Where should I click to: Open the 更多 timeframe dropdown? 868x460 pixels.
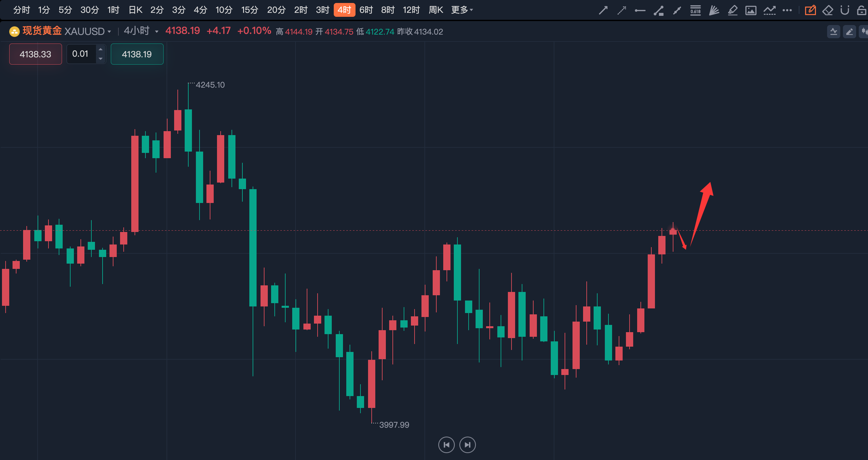point(462,10)
